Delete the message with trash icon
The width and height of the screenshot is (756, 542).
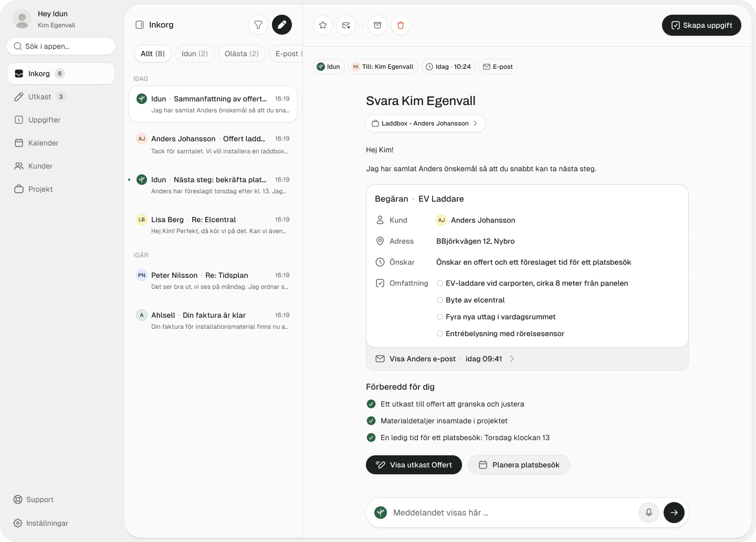pos(401,25)
